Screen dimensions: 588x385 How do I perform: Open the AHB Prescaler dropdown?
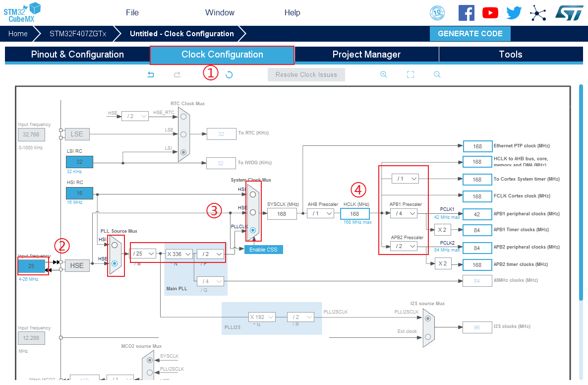(x=321, y=213)
